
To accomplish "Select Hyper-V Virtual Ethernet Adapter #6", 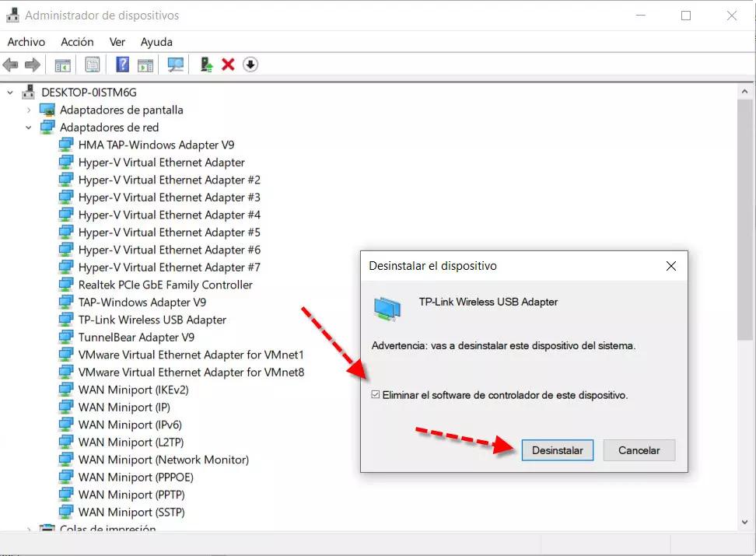I will pos(170,250).
